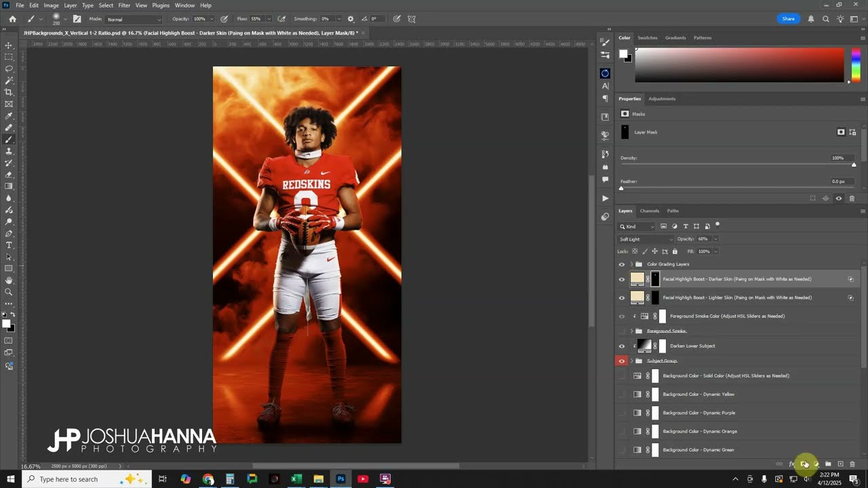Hide Facial Highlight Boost Darker Skin layer
868x488 pixels.
pyautogui.click(x=622, y=279)
